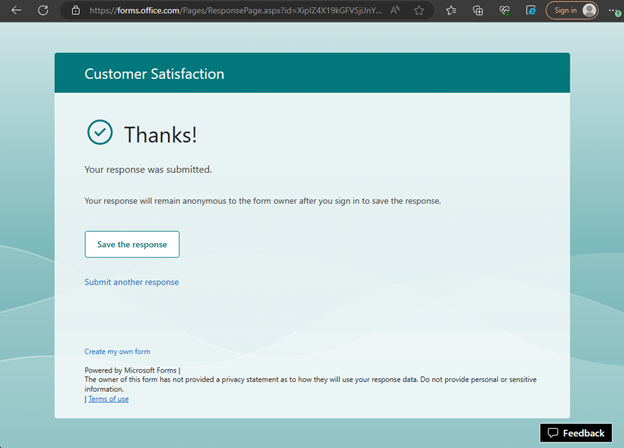Open Browser essentials heart icon
This screenshot has height=448, width=624.
[x=504, y=10]
